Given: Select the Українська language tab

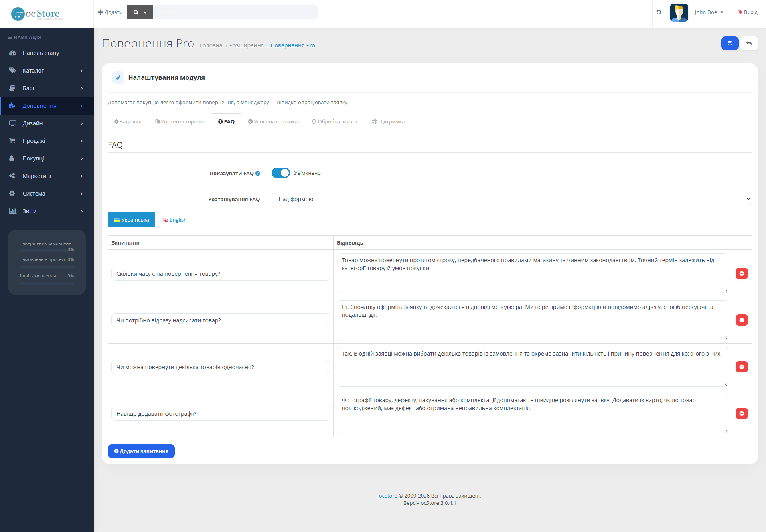Looking at the screenshot, I should pyautogui.click(x=131, y=220).
